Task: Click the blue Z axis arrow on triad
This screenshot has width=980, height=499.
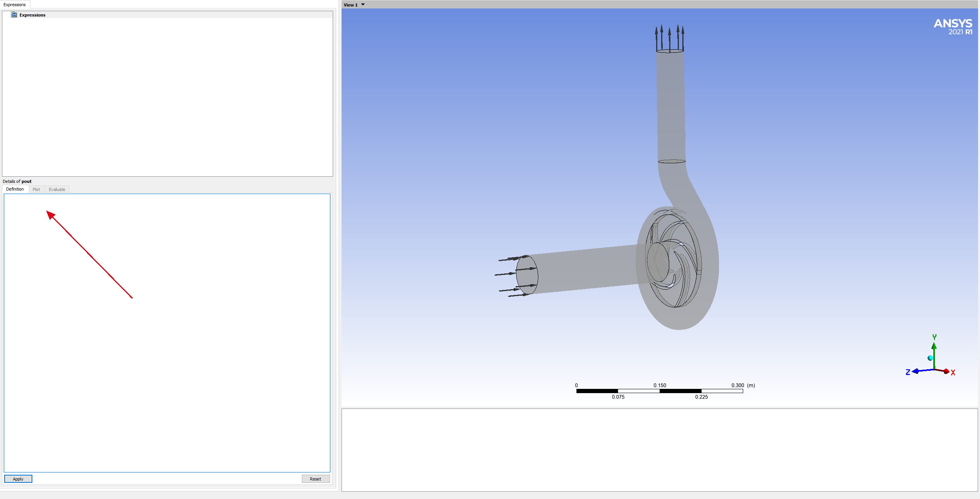Action: [917, 371]
